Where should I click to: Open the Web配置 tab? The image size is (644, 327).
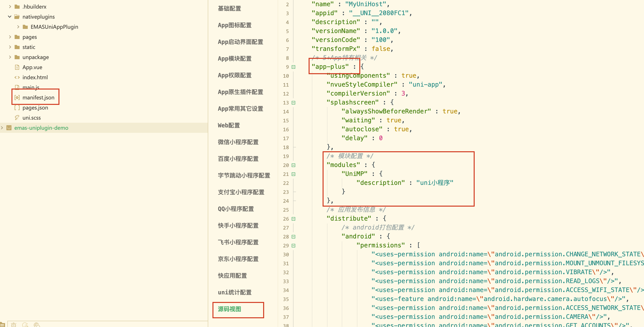(x=229, y=125)
